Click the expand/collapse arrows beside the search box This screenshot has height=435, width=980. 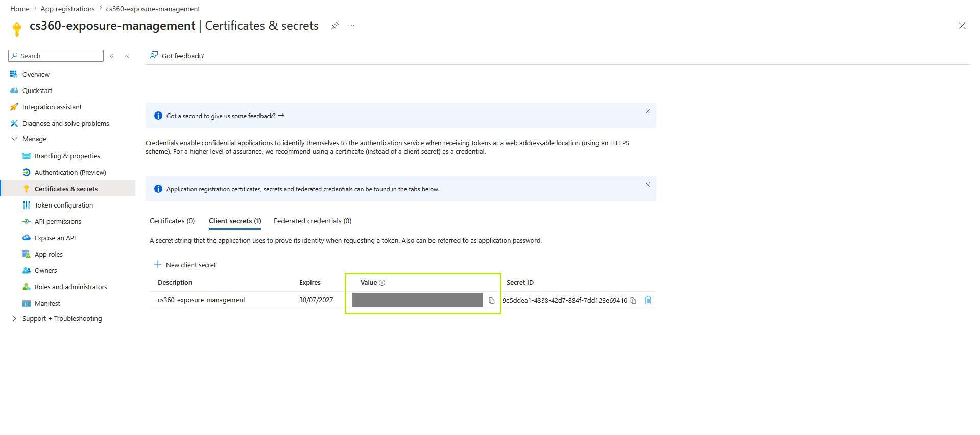click(x=112, y=56)
